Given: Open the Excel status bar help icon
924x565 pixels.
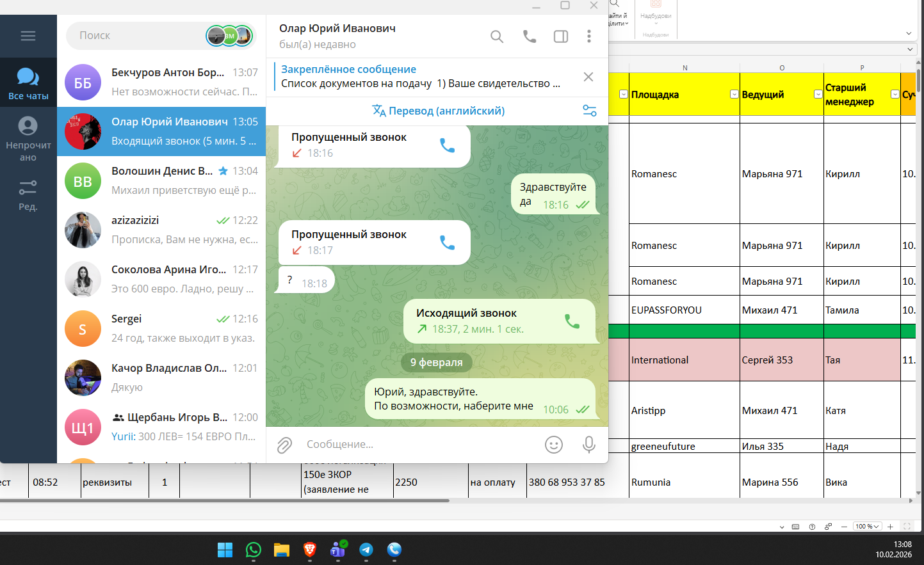Looking at the screenshot, I should pos(812,527).
